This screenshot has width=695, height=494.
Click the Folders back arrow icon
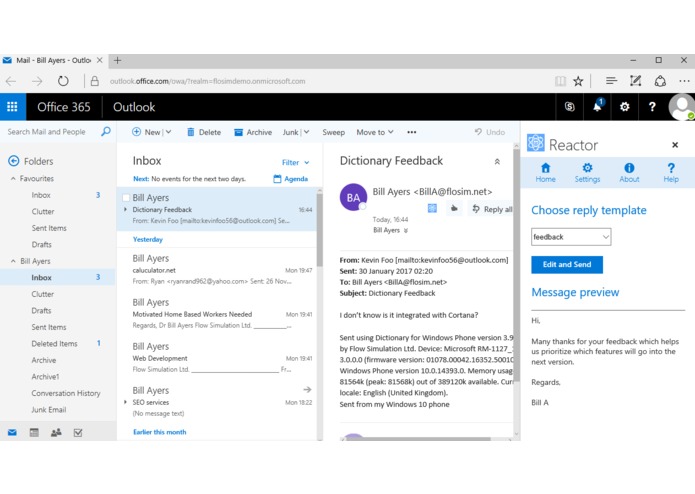point(14,161)
